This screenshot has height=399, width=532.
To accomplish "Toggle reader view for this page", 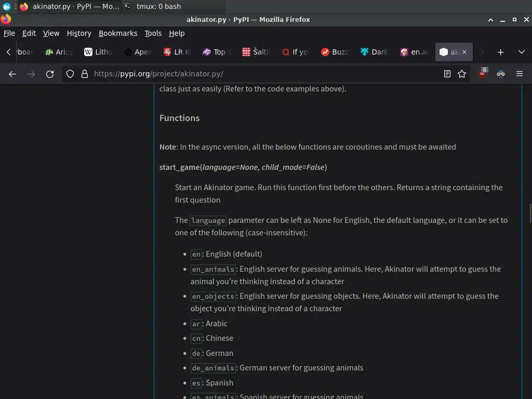I will coord(447,74).
